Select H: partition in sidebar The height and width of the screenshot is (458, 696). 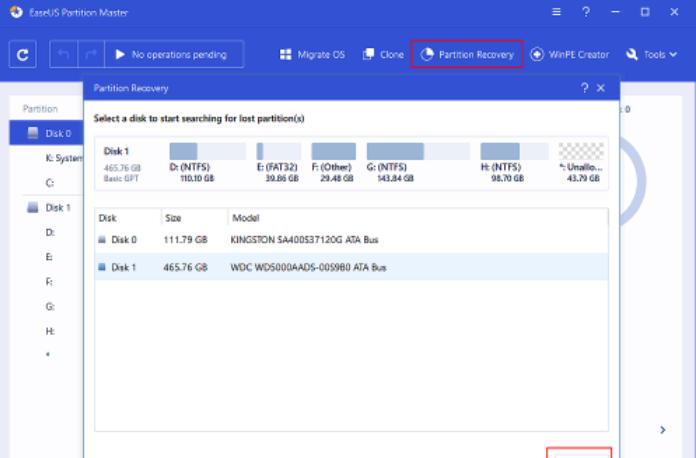coord(50,331)
